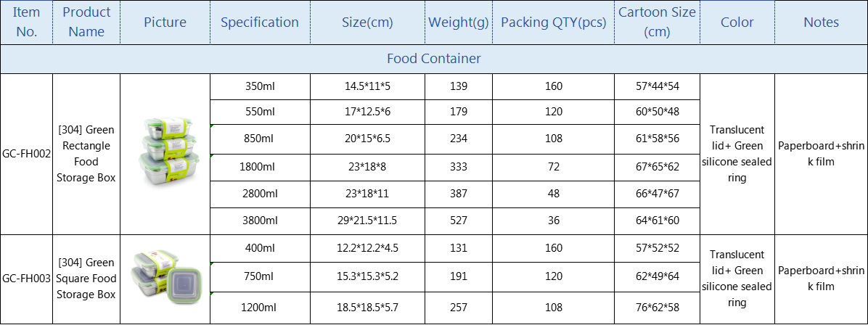The width and height of the screenshot is (868, 325).
Task: Select the "Cartoon Size (cm)" header
Action: 657,22
